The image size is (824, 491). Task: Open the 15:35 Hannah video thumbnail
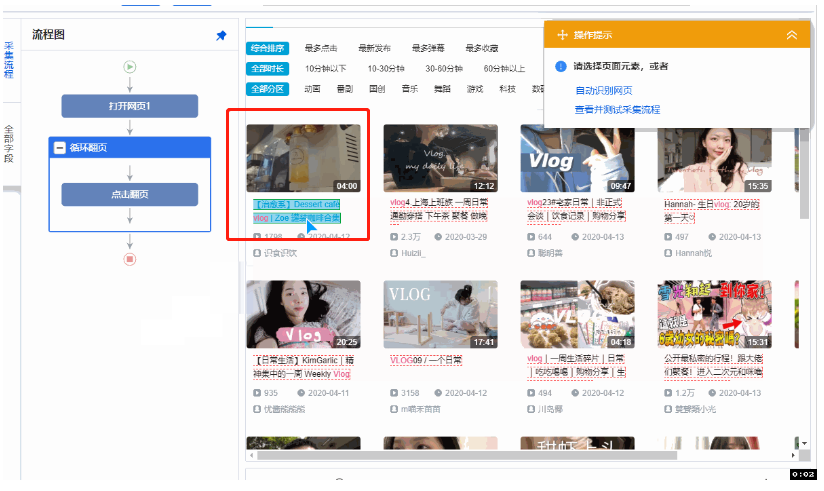[x=715, y=160]
